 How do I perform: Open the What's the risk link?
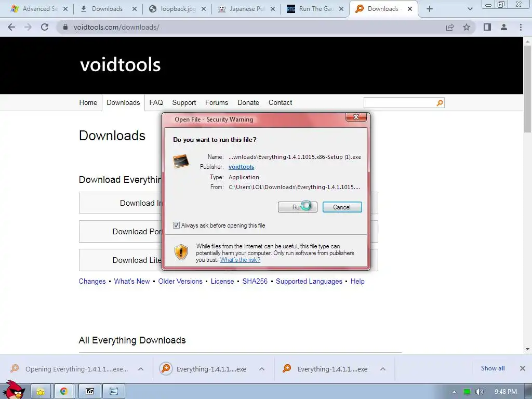pyautogui.click(x=240, y=260)
